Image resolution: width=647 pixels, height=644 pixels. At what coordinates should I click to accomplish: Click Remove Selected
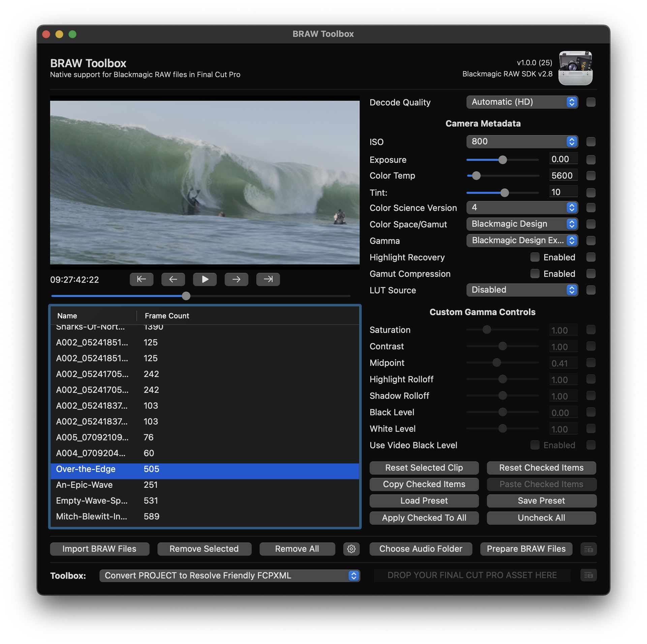(x=204, y=549)
